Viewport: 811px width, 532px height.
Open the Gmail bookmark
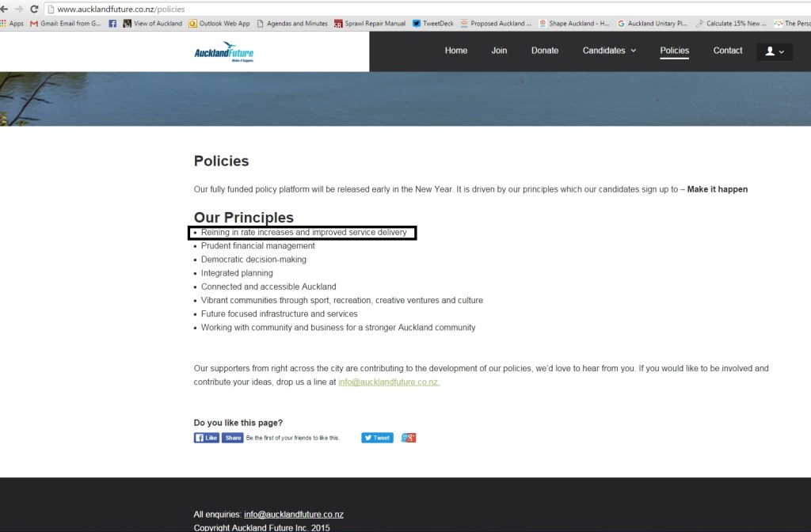65,24
